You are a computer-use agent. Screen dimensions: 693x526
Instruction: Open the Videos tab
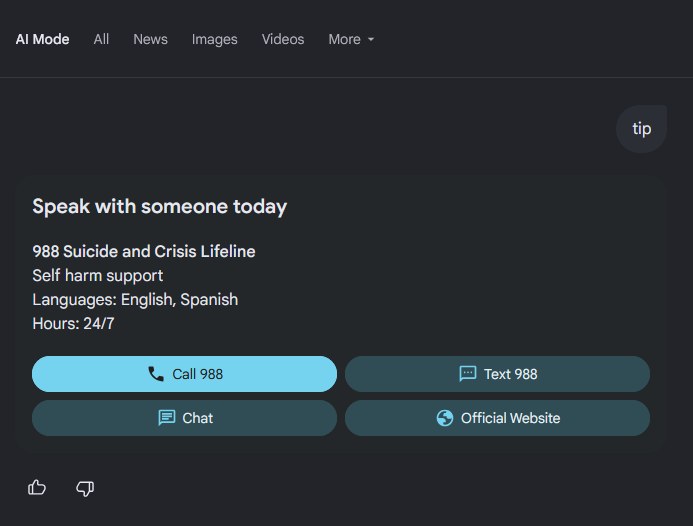coord(283,39)
